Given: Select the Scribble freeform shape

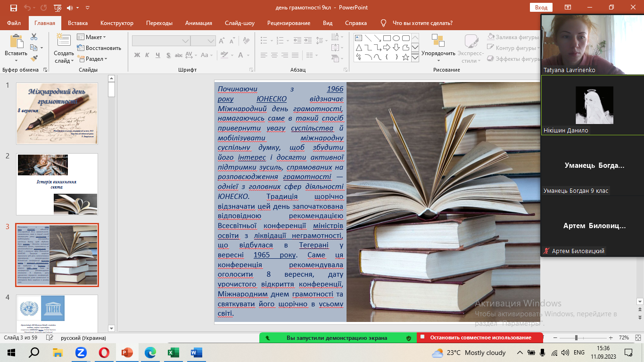Looking at the screenshot, I should [x=358, y=57].
